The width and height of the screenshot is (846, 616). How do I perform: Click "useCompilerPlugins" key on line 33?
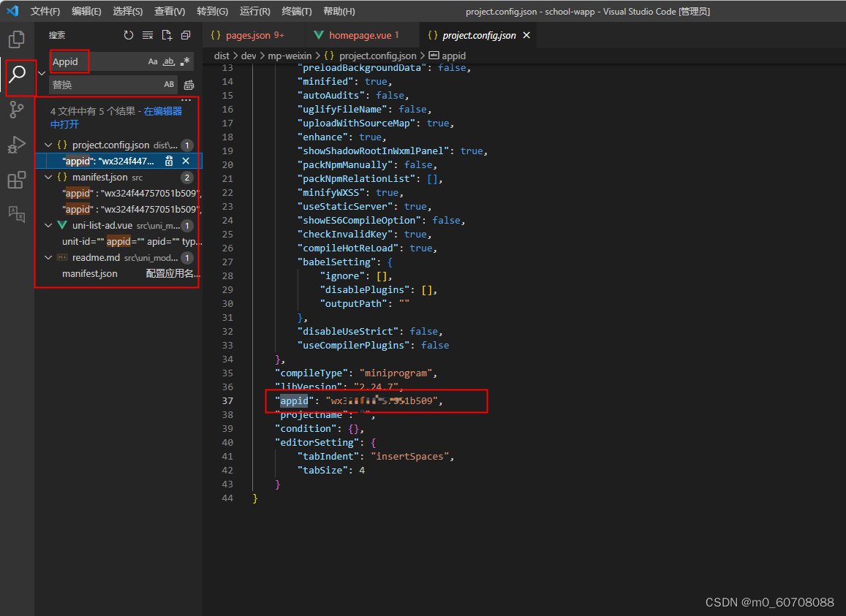click(353, 345)
